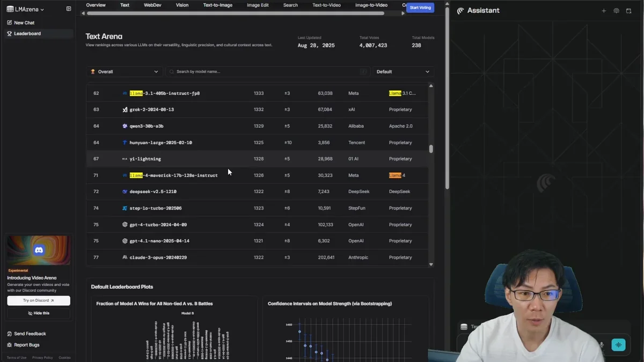Switch to the Text-to-Image tab
Viewport: 644px width, 362px height.
218,5
